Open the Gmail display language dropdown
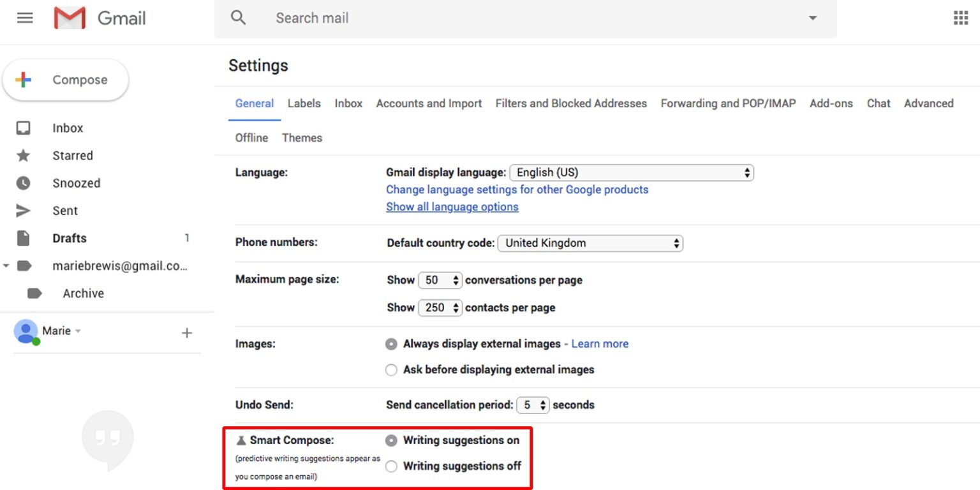Image resolution: width=980 pixels, height=490 pixels. pos(631,172)
